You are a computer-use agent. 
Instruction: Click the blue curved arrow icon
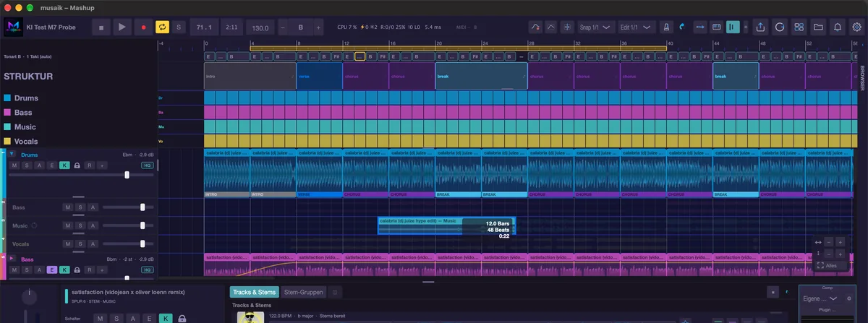coord(683,27)
